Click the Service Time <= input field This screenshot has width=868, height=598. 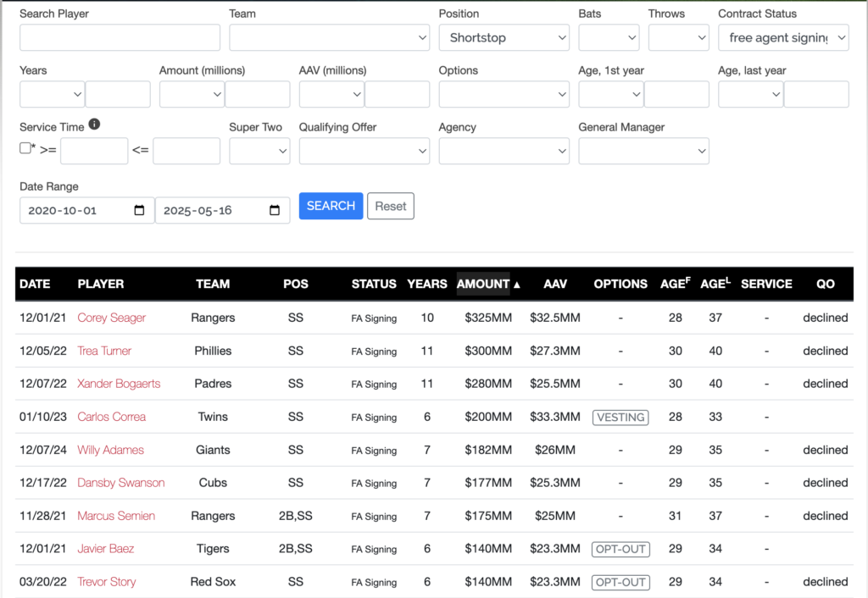(x=186, y=151)
